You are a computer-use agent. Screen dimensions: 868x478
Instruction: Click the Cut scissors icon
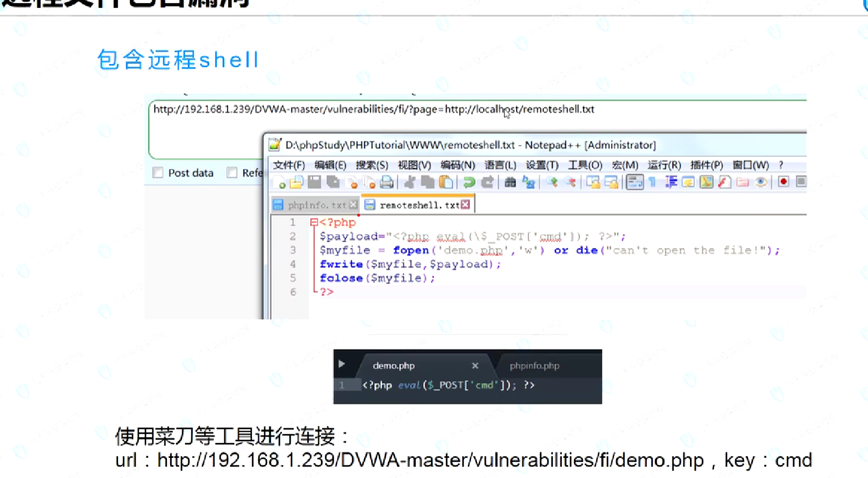(x=410, y=183)
